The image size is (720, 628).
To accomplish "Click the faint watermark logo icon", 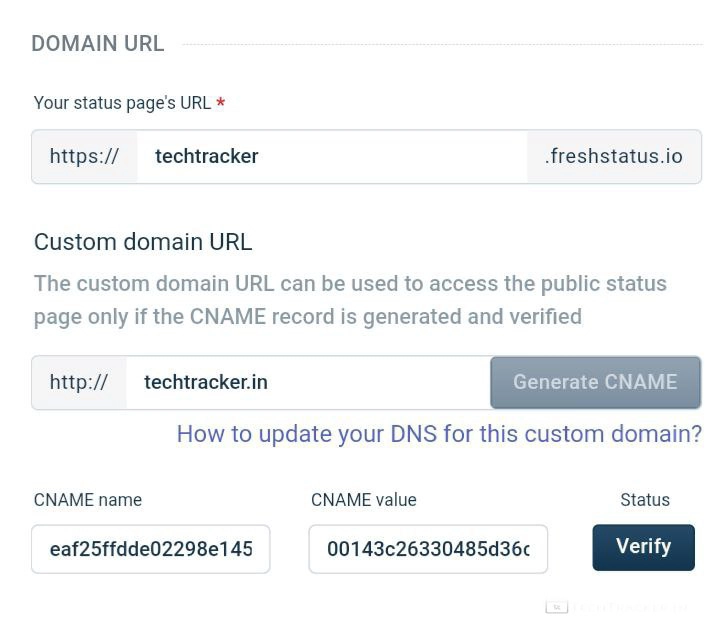I will pyautogui.click(x=556, y=606).
